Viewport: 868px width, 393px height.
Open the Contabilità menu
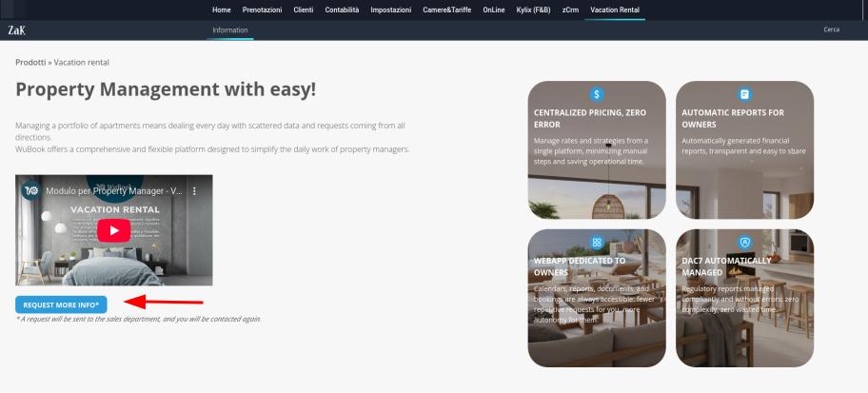click(x=342, y=10)
